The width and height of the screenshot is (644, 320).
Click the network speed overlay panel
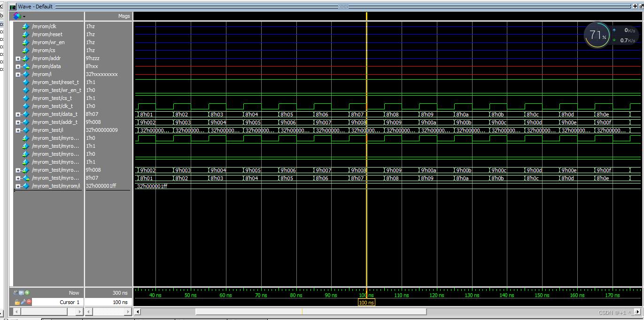pyautogui.click(x=625, y=35)
